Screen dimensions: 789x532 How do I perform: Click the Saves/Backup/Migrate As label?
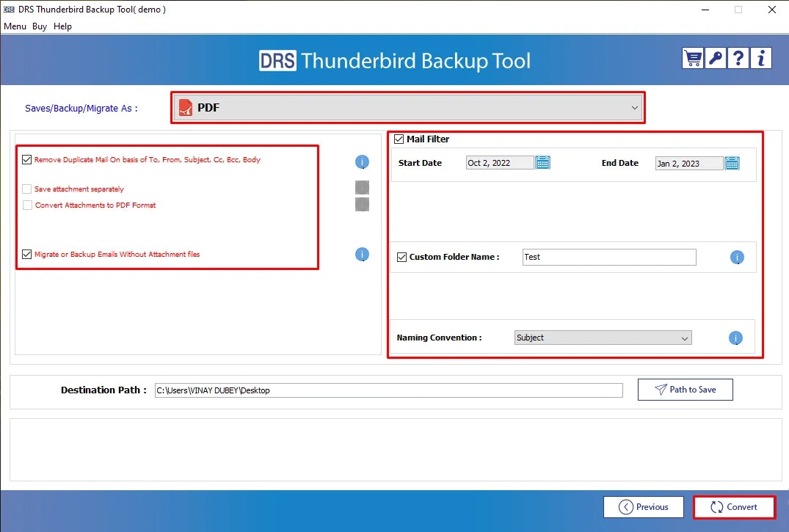click(x=81, y=108)
